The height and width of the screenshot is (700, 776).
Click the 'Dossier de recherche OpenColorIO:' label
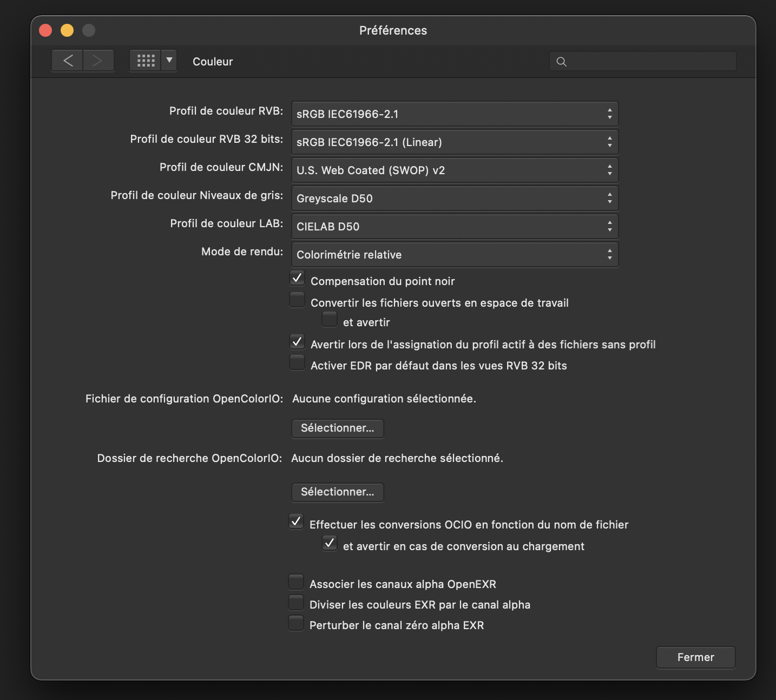(189, 458)
